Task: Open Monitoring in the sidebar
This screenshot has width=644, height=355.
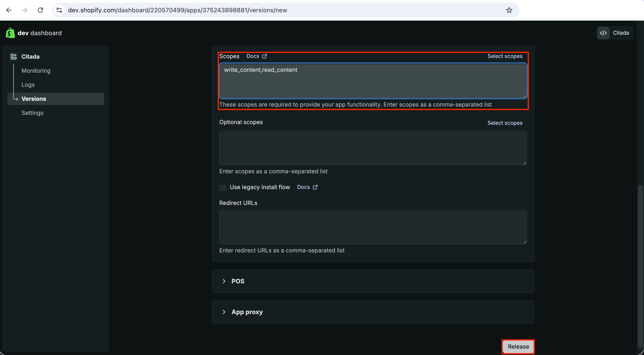Action: point(36,71)
